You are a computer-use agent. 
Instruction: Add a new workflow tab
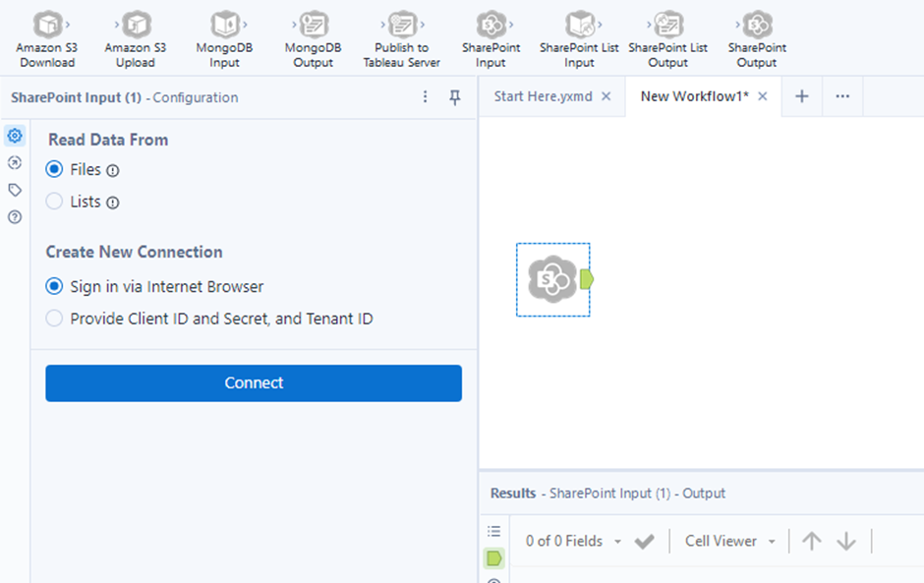pyautogui.click(x=802, y=96)
